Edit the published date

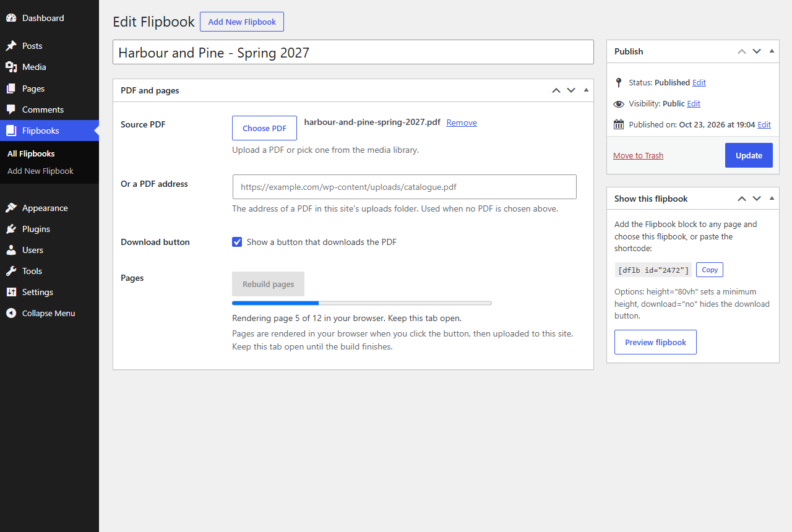click(x=764, y=124)
